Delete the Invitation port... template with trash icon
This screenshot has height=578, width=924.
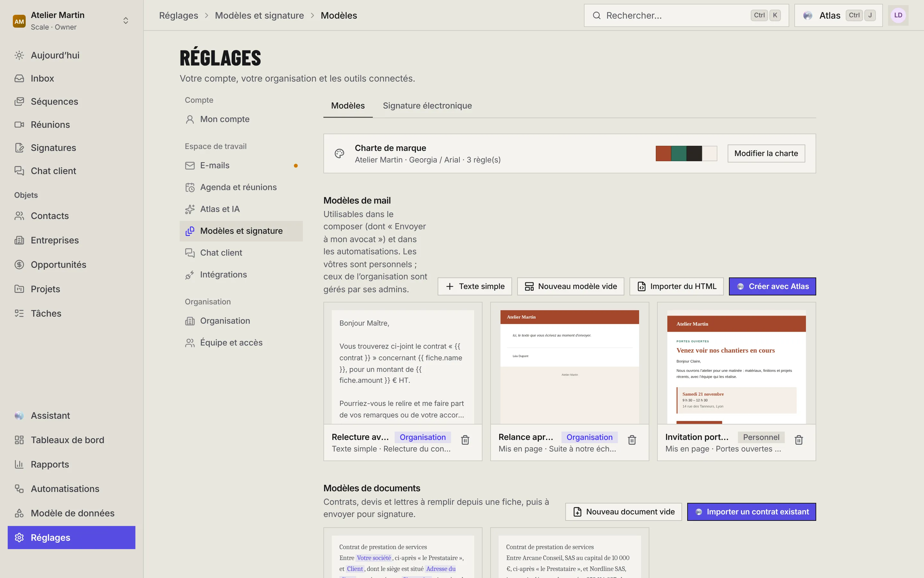pos(799,440)
